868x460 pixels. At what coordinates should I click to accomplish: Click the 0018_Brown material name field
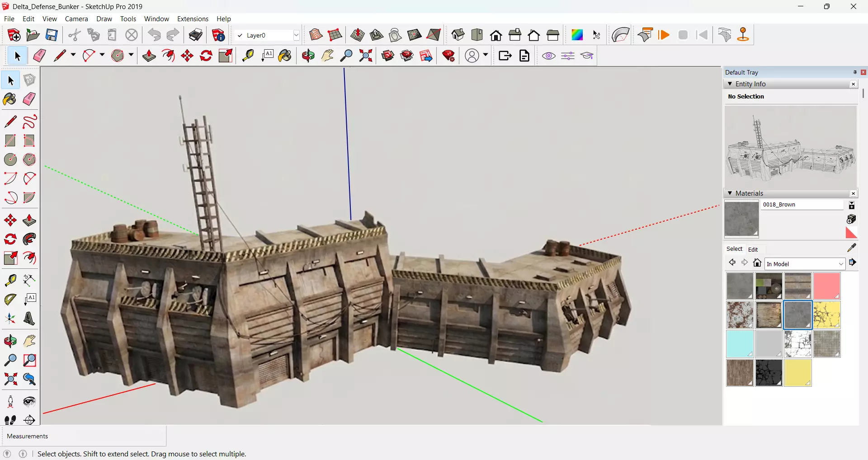(802, 205)
